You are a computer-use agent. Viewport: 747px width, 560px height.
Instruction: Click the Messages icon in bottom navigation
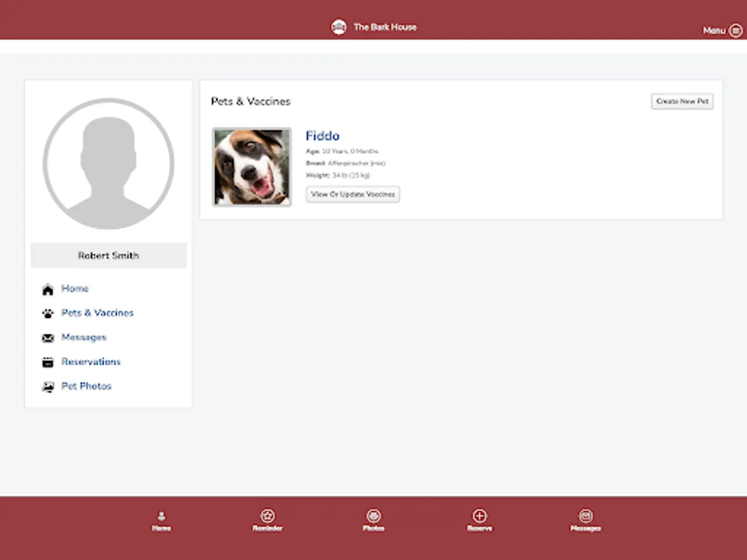[585, 516]
